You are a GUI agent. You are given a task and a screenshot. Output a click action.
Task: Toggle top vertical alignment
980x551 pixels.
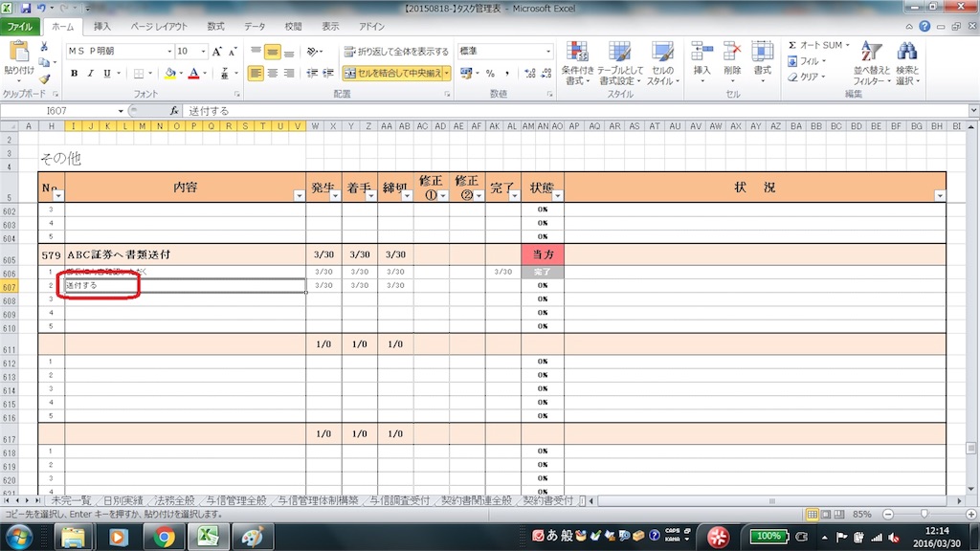coord(256,52)
